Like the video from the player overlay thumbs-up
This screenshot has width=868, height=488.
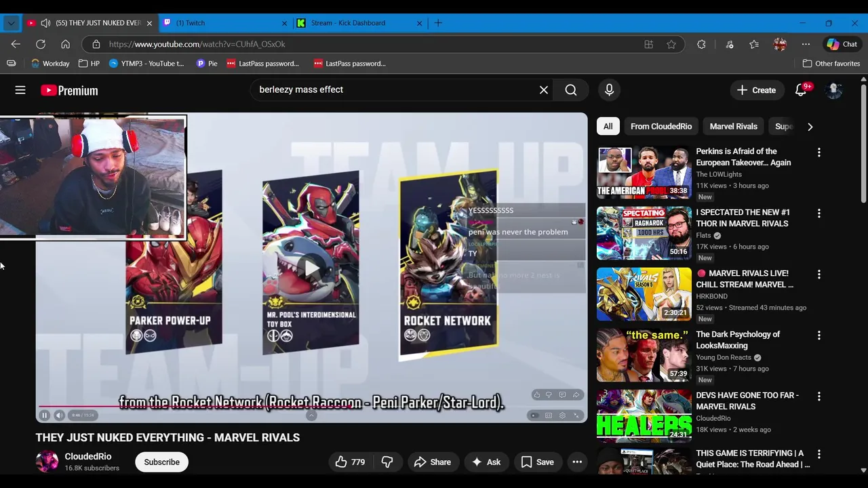click(x=537, y=394)
